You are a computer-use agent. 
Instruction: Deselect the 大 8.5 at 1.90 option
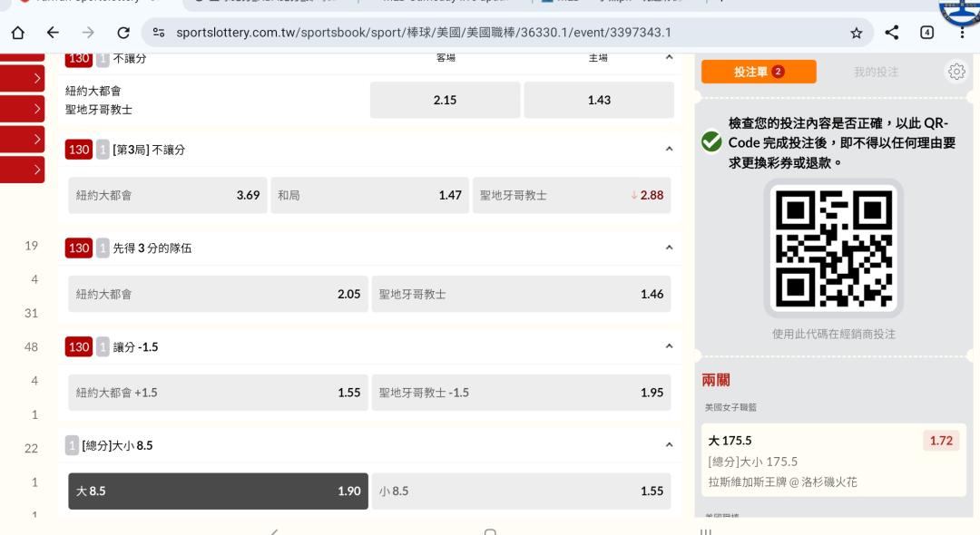pos(218,491)
